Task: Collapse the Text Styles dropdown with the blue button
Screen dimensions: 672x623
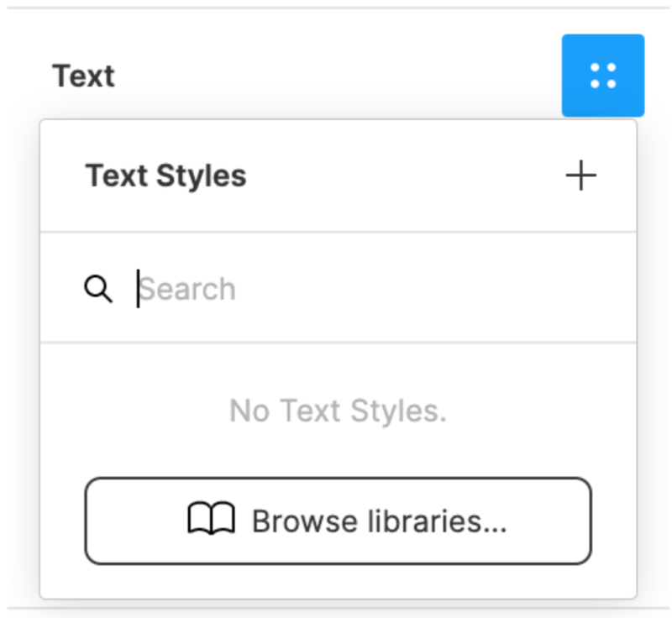Action: [602, 76]
